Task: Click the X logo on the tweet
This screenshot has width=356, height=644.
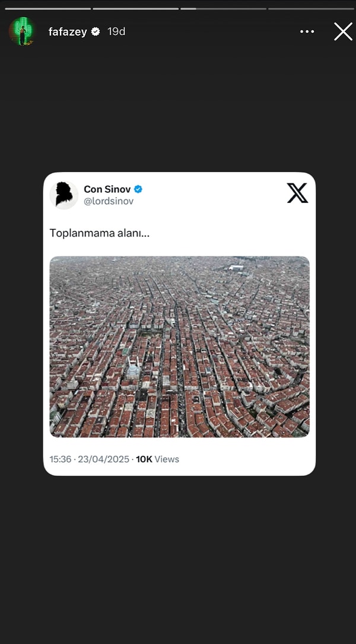Action: [x=297, y=193]
